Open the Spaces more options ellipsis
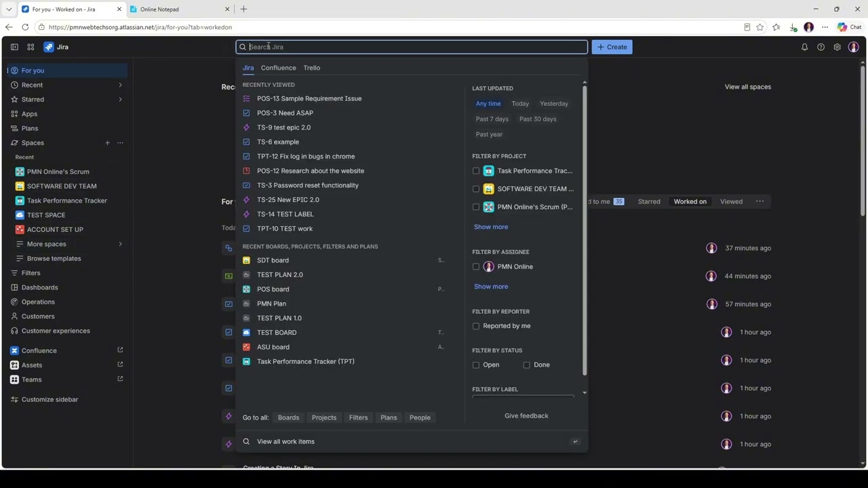 (x=120, y=142)
